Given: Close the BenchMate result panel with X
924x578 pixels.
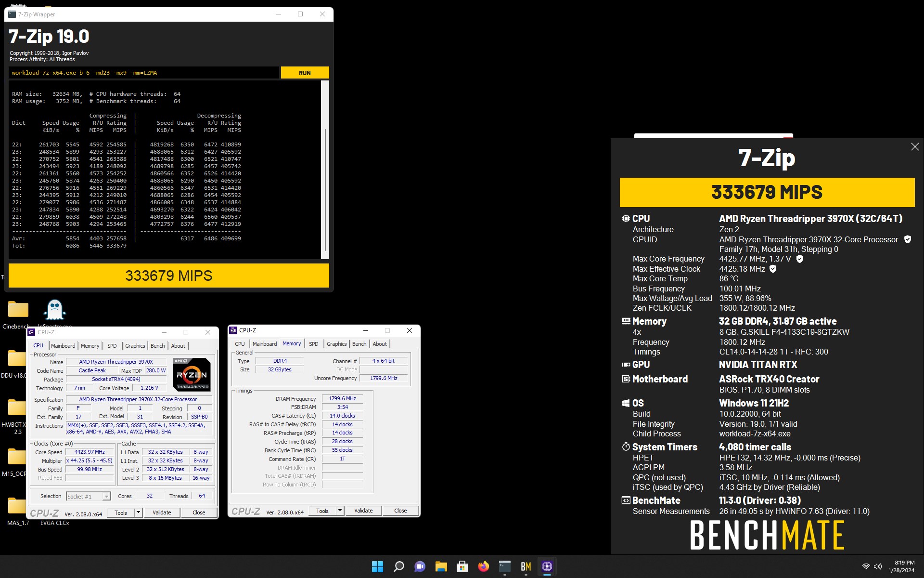Looking at the screenshot, I should pyautogui.click(x=915, y=147).
